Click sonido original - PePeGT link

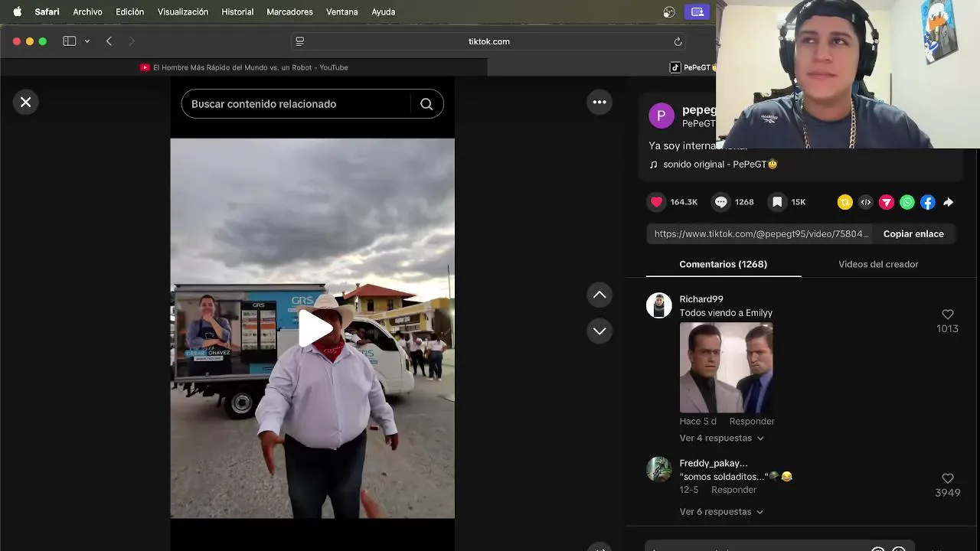tap(720, 164)
